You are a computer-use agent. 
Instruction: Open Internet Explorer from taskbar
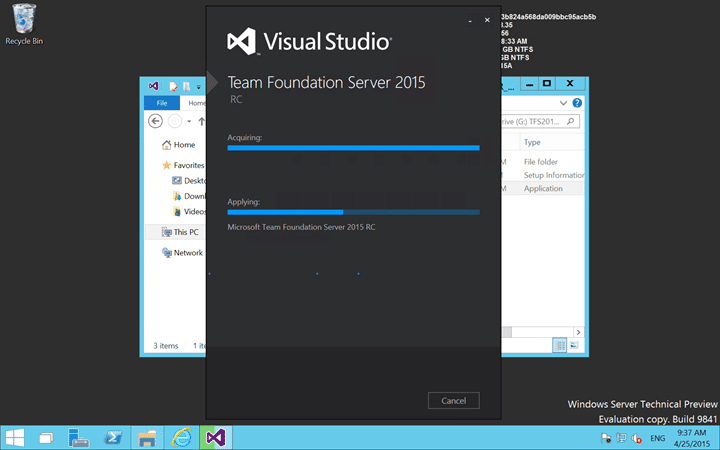point(181,438)
